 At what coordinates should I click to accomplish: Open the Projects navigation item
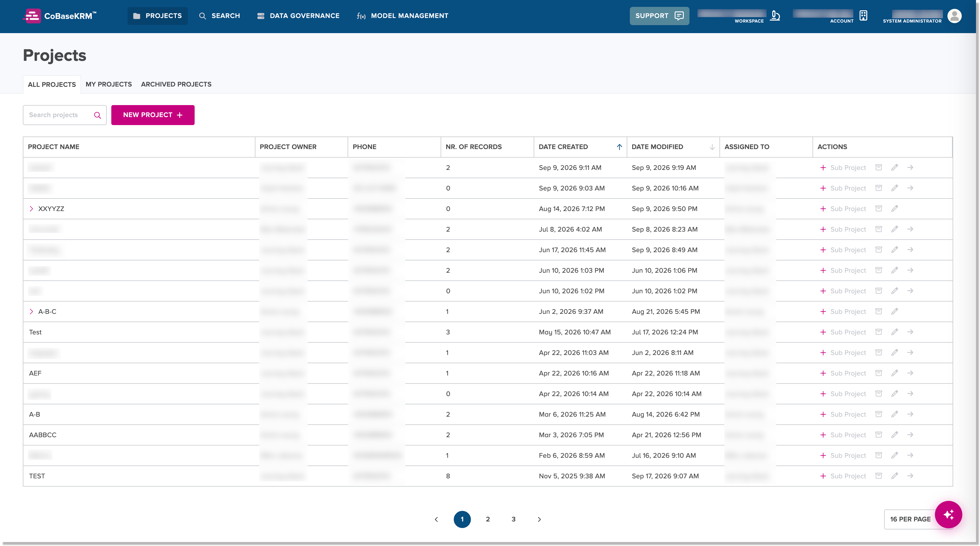pos(158,16)
